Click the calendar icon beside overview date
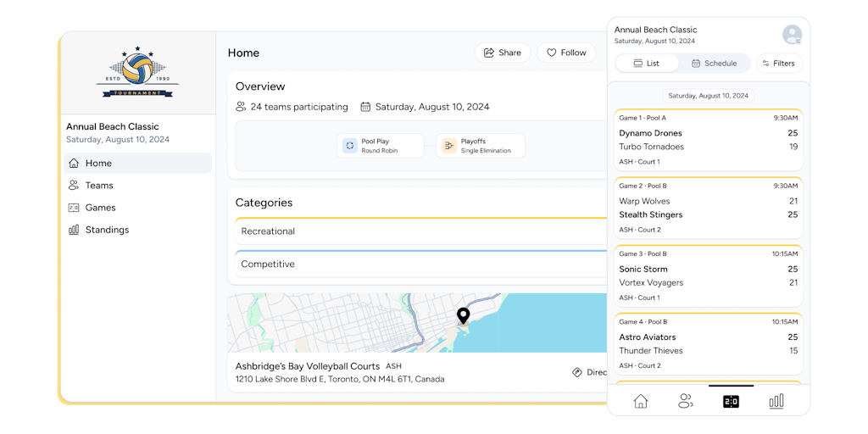This screenshot has height=434, width=868. tap(365, 107)
